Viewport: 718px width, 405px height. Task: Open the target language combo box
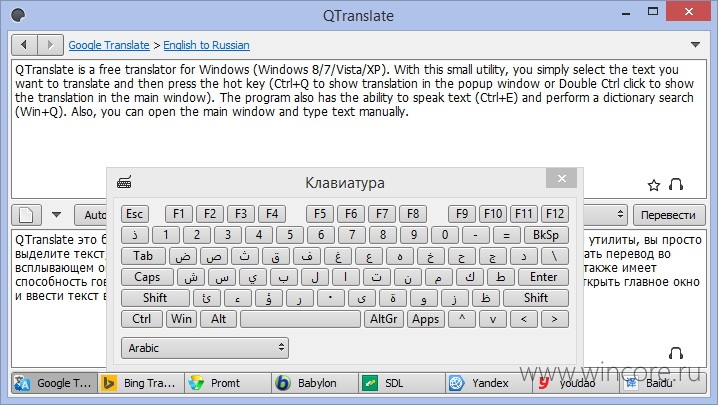(605, 215)
